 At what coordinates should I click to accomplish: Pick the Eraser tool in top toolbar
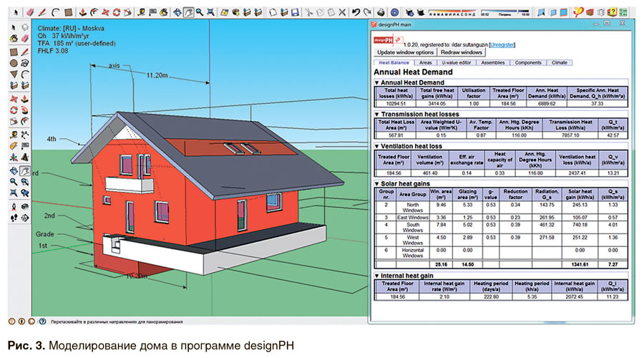click(x=30, y=12)
